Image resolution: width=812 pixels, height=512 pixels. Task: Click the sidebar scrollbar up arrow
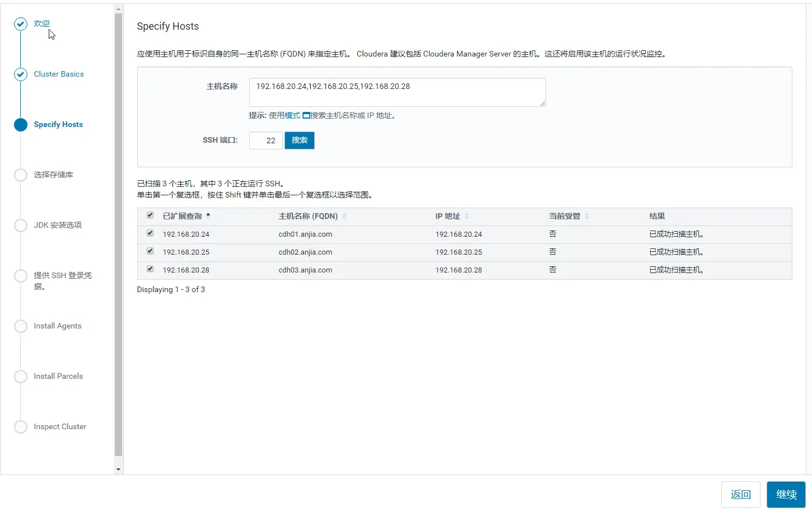118,9
